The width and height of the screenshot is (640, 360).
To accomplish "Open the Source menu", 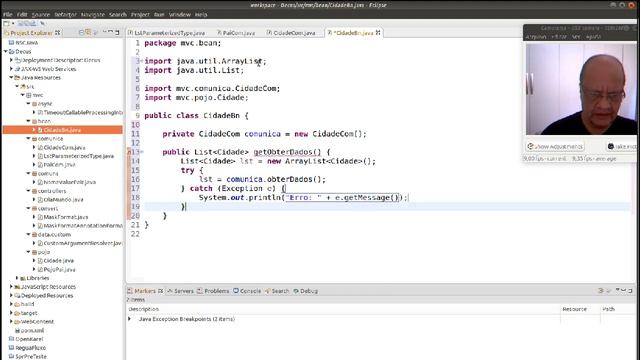I will 41,14.
